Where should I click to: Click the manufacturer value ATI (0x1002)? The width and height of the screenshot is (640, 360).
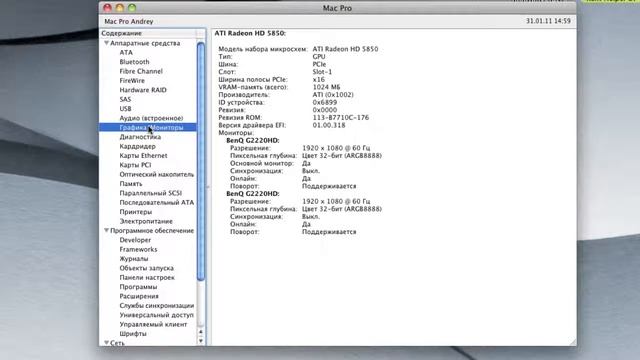(333, 95)
